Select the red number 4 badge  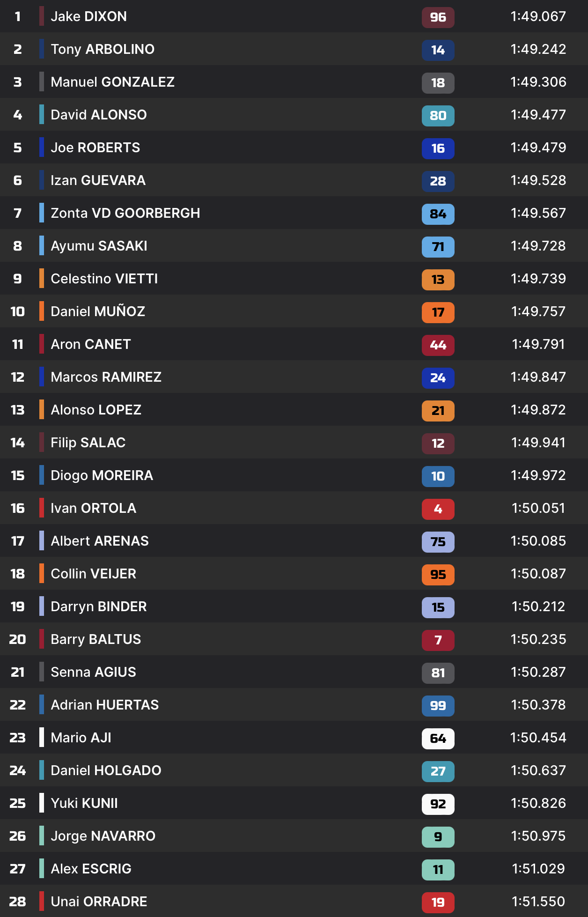pos(438,509)
